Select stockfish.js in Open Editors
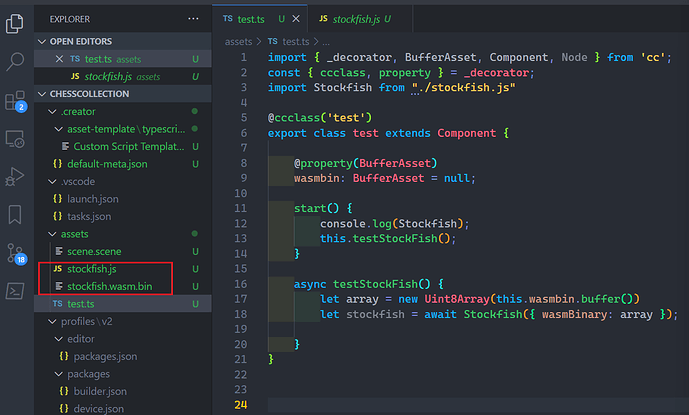 123,76
